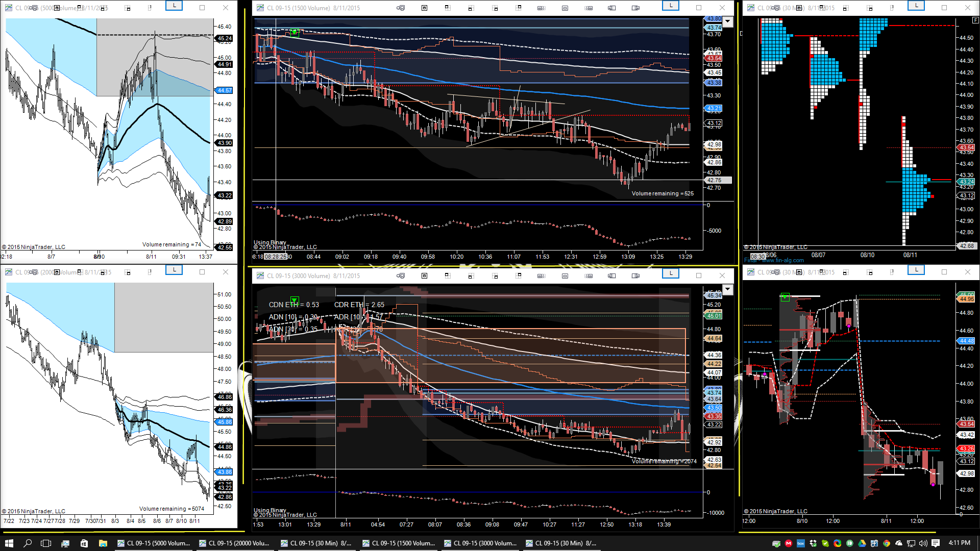Click move-to-monitor icon in 1500 Volume title bar
Screen dimensions: 980x551
(401, 8)
